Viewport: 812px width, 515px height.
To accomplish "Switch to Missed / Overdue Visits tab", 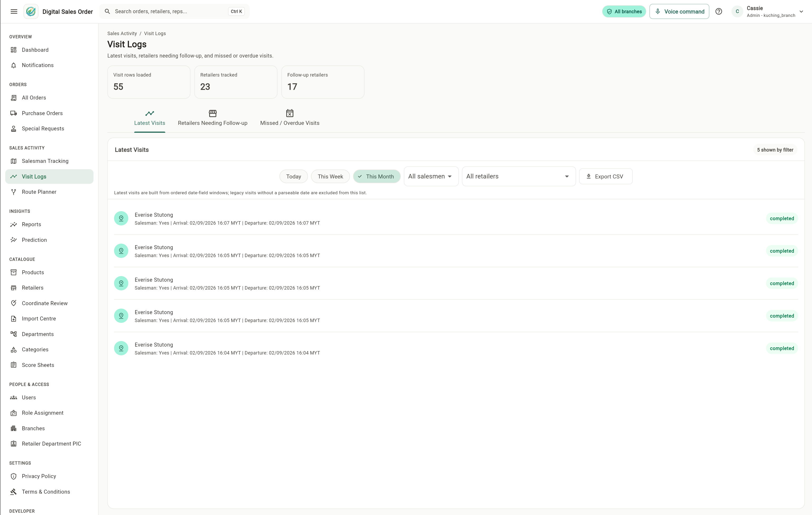I will point(290,119).
